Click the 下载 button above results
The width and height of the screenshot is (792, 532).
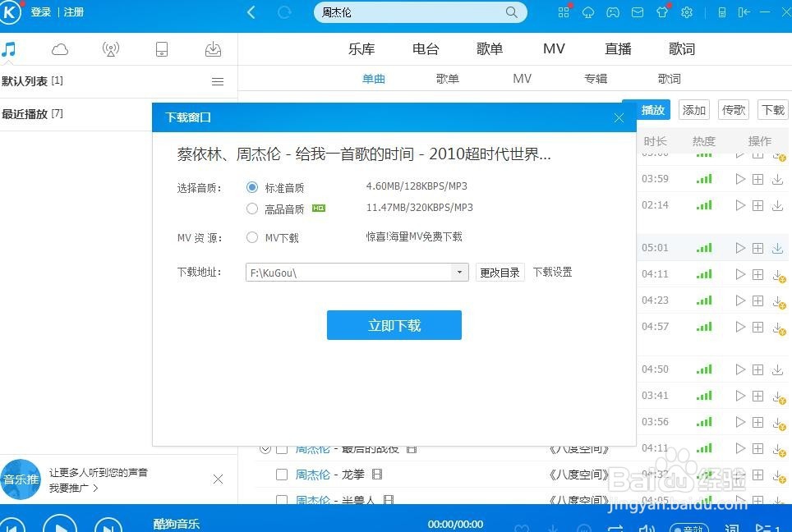pos(773,109)
